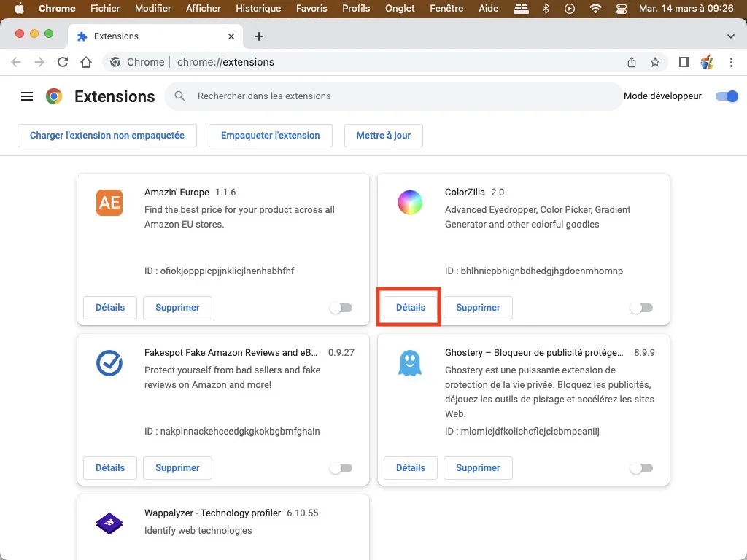This screenshot has width=747, height=560.
Task: Click the Amazin' Europe AE icon
Action: [x=109, y=203]
